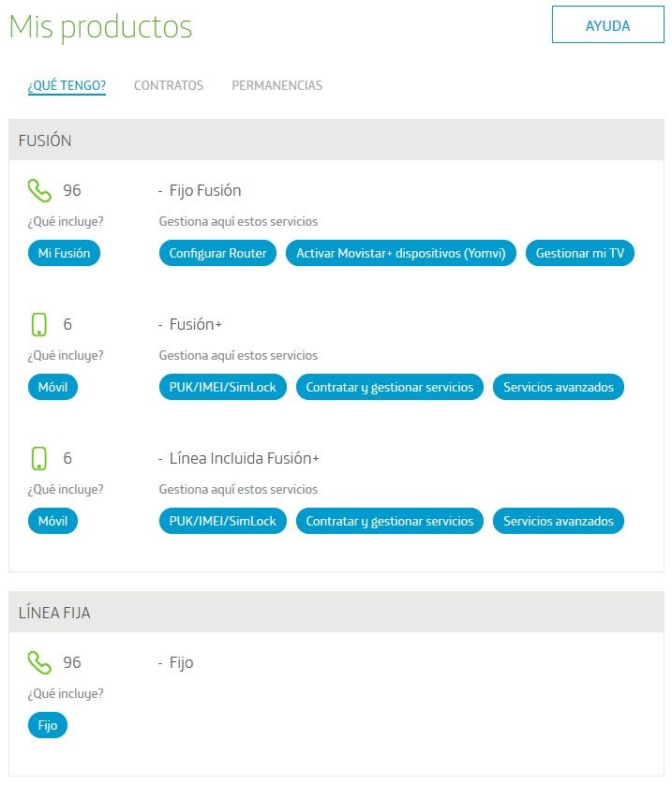The image size is (672, 785).
Task: Click the Configurar Router button
Action: 217,253
